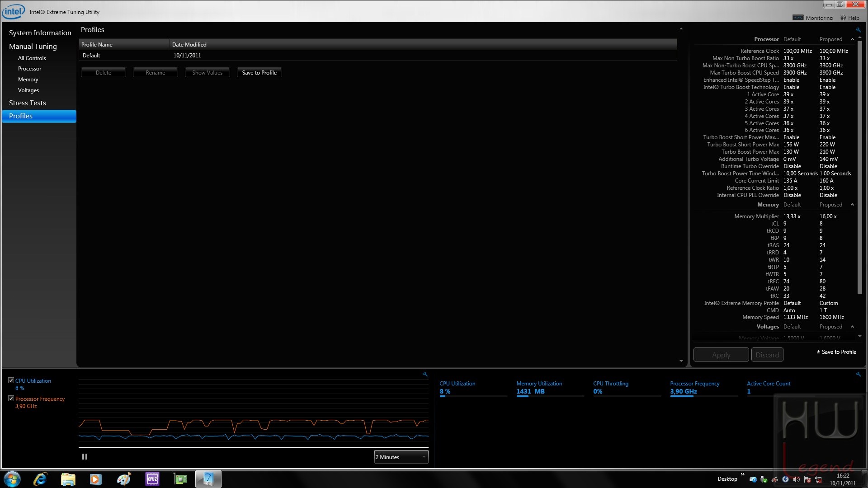Click the Delete profile button
Viewport: 868px width, 488px height.
[x=104, y=72]
